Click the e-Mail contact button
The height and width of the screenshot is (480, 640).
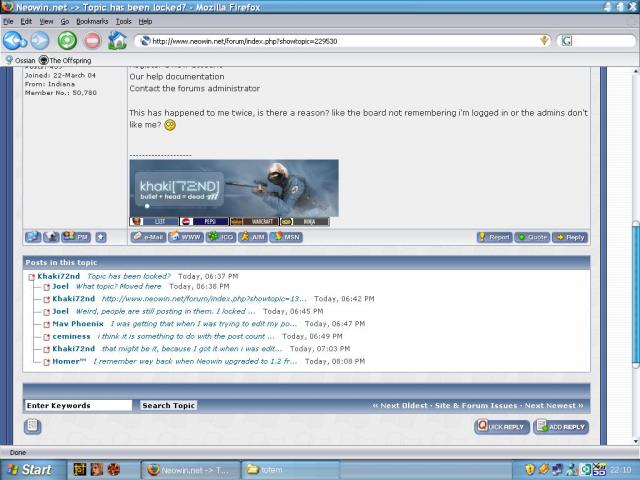coord(148,237)
